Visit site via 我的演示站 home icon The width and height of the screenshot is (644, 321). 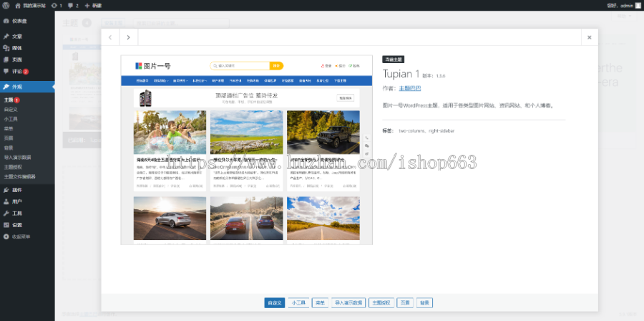(30, 5)
